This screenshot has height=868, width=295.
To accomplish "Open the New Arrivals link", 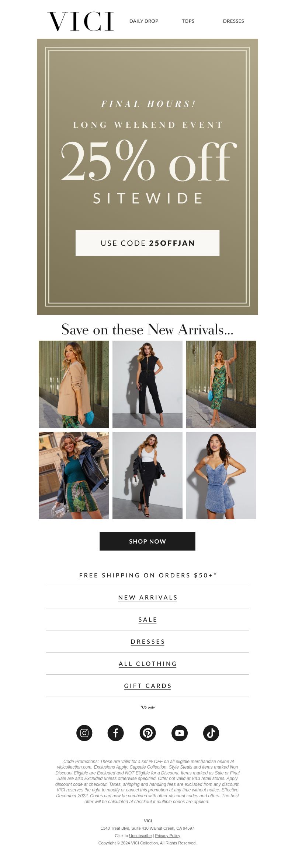I will coord(147,597).
